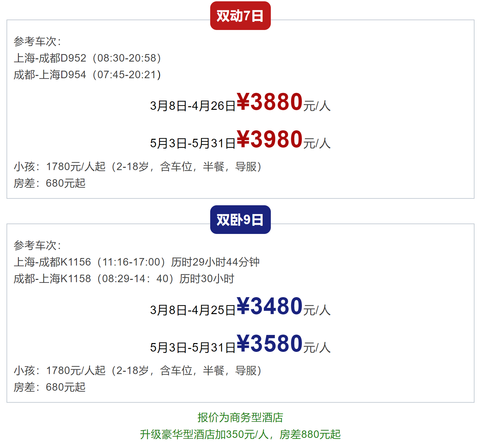The width and height of the screenshot is (482, 448).
Task: Click the 3月8日-4月26日 date range
Action: pyautogui.click(x=193, y=106)
